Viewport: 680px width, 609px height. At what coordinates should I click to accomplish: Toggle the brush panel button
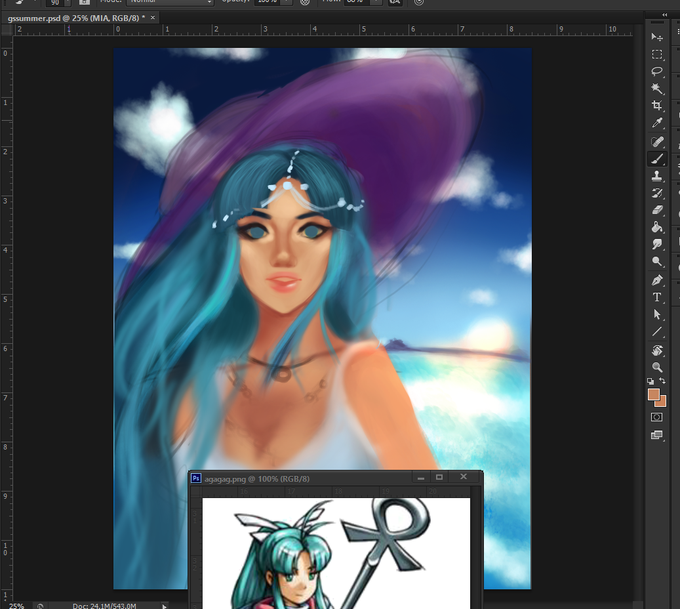click(84, 2)
